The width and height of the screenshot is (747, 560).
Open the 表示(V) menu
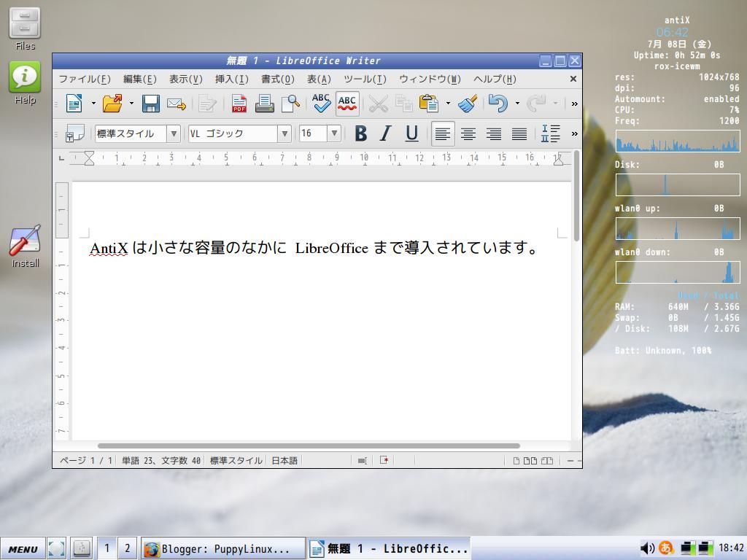click(186, 79)
